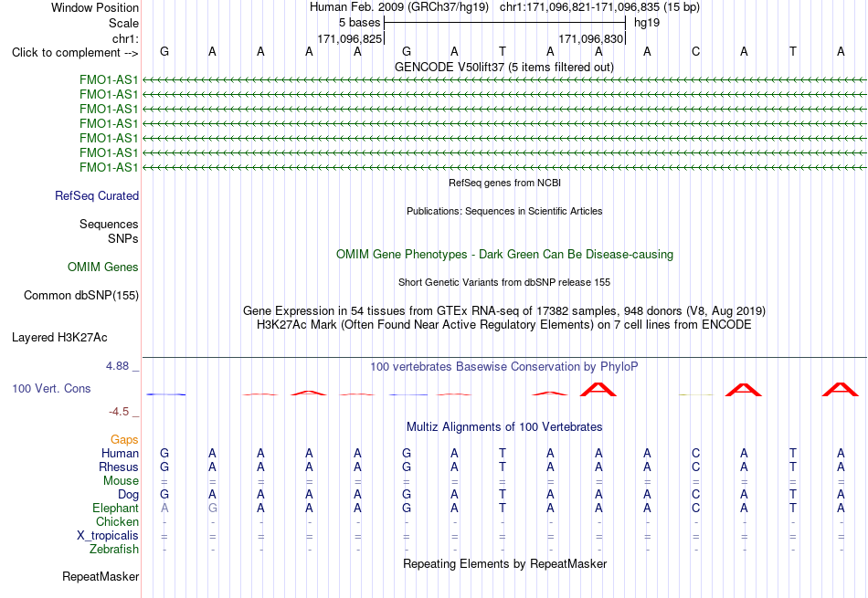
Task: Select the Rhesus alignment row label
Action: coord(119,467)
